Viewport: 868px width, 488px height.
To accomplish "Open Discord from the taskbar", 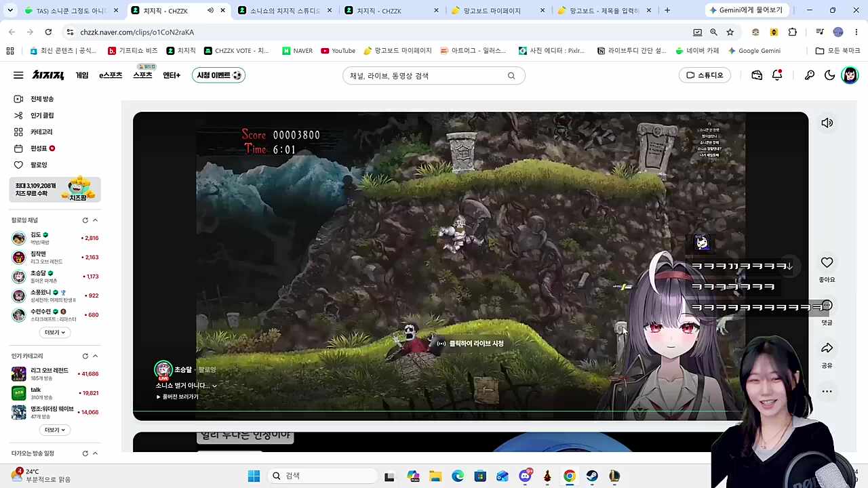I will pyautogui.click(x=525, y=476).
